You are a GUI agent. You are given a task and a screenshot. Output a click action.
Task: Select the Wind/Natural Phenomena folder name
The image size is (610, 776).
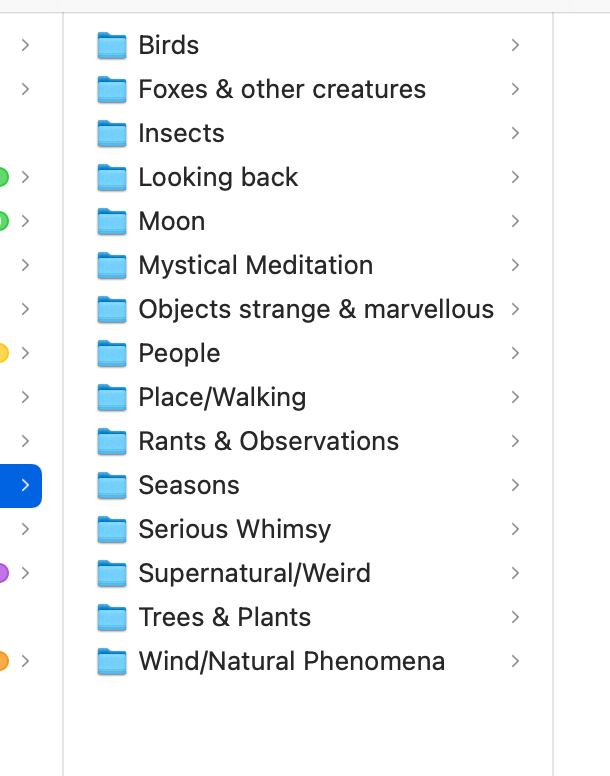(x=291, y=661)
